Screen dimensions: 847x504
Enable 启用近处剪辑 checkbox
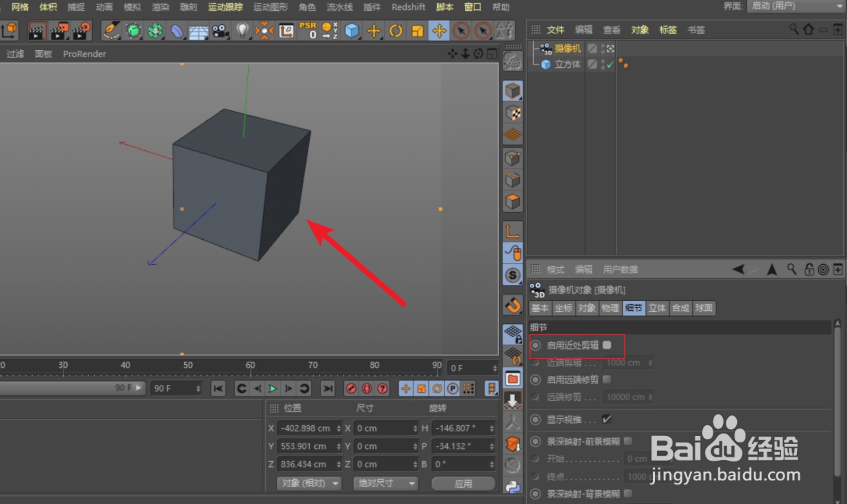coord(607,345)
